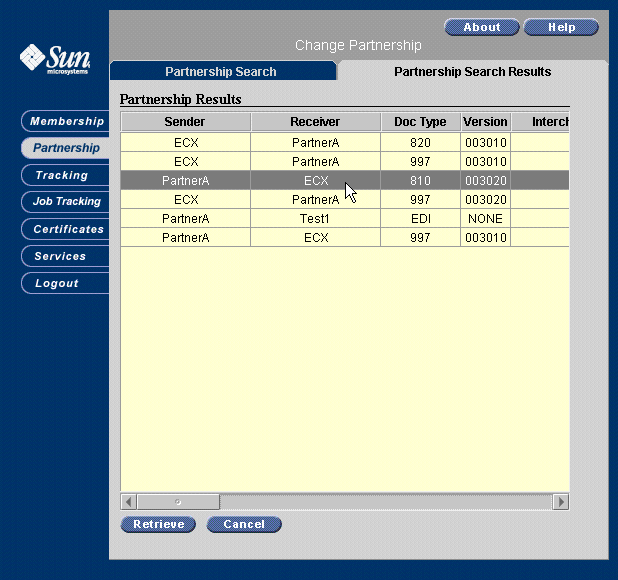Open the About dialog
Screen dimensions: 618x580
[x=482, y=27]
